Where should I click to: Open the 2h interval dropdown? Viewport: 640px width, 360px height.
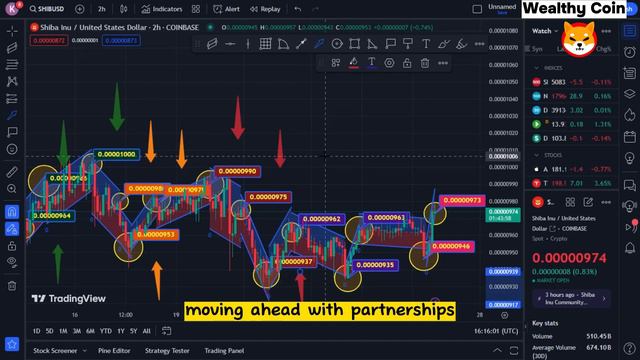(x=102, y=9)
